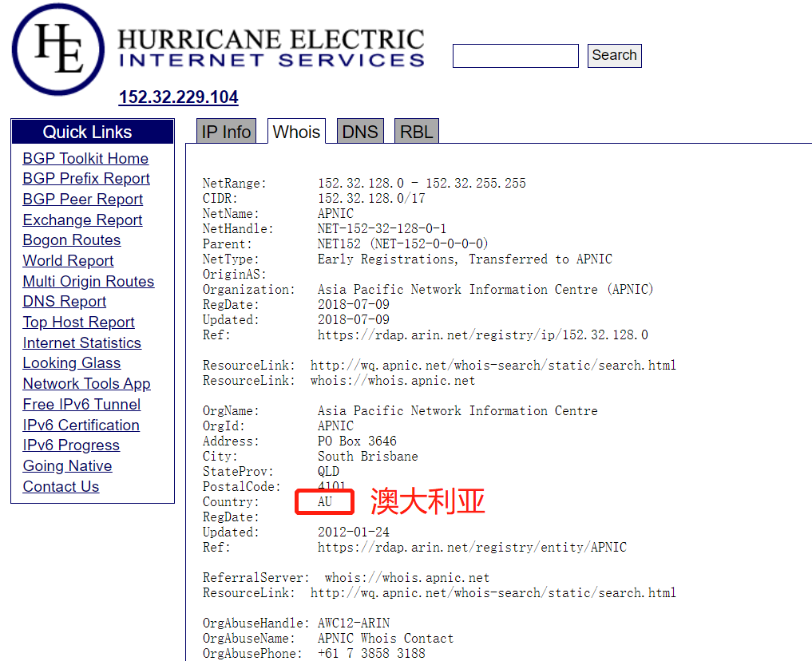The width and height of the screenshot is (812, 661).
Task: Open the Looking Glass link
Action: click(72, 363)
